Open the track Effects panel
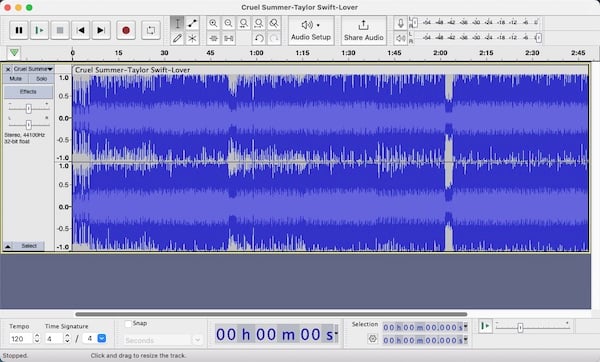 tap(28, 92)
